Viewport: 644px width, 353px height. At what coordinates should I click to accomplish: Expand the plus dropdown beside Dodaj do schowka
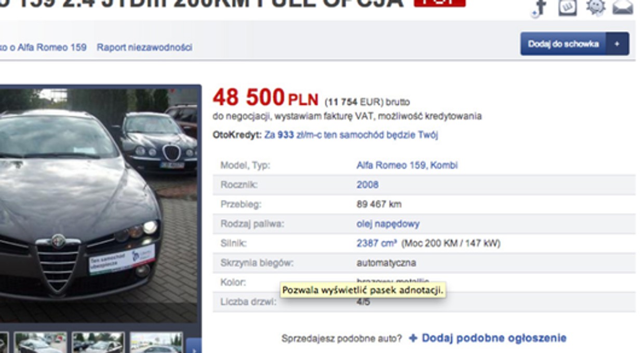617,44
